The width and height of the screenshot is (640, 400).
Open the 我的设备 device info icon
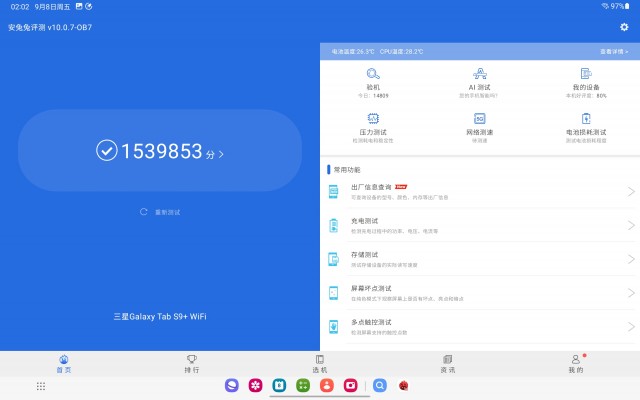[586, 74]
